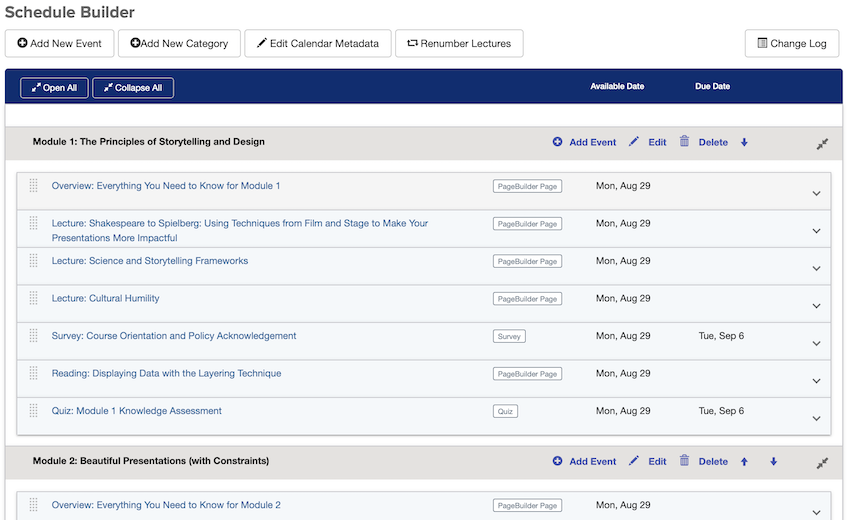The image size is (850, 520).
Task: Click the PageBuilder Page badge on the Cultural Humility row
Action: point(527,299)
